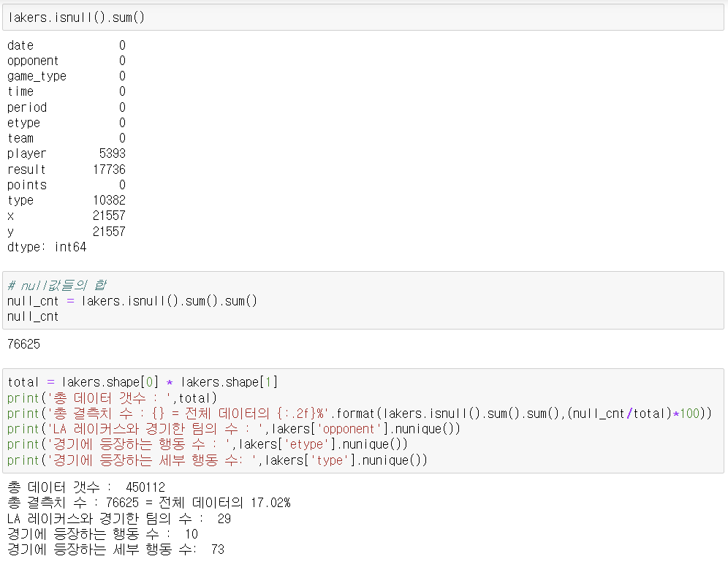
Task: Click the code cell starting with total = lakers.shape[0]
Action: point(363,421)
